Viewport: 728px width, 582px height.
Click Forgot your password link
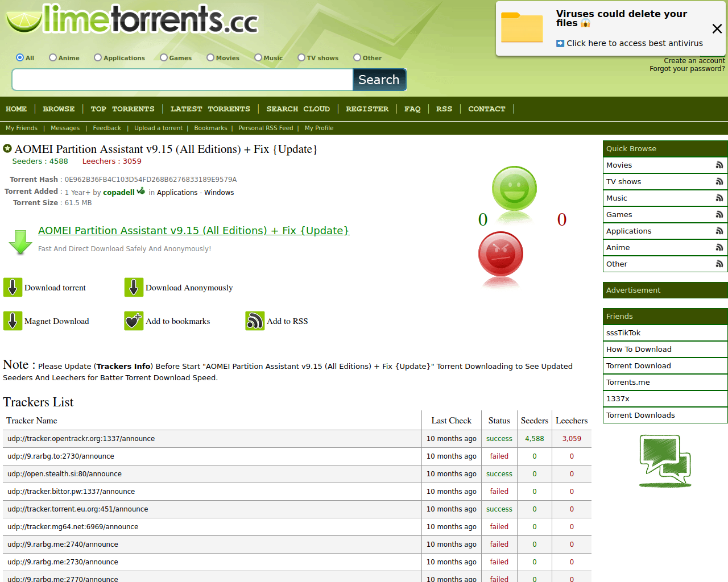click(687, 69)
